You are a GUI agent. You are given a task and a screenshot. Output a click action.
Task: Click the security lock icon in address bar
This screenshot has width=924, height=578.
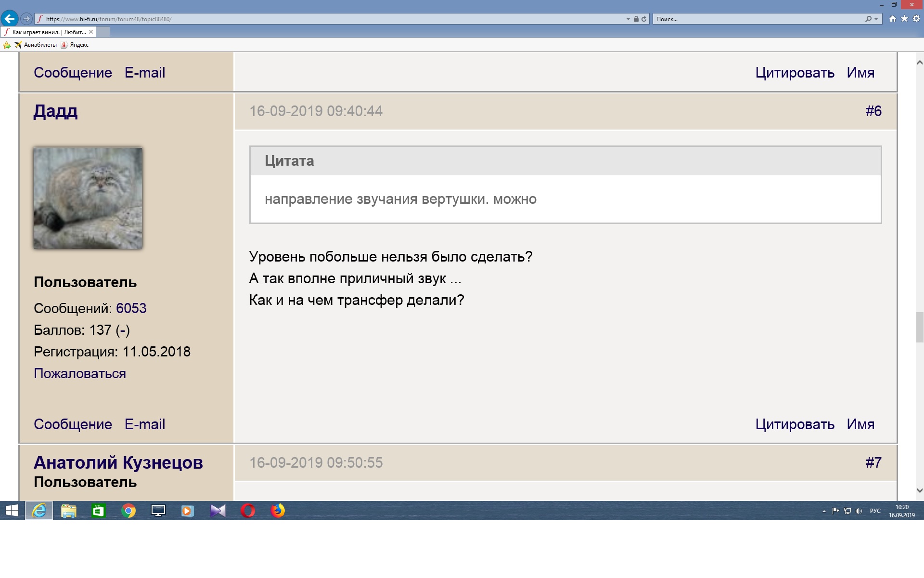[x=636, y=19]
